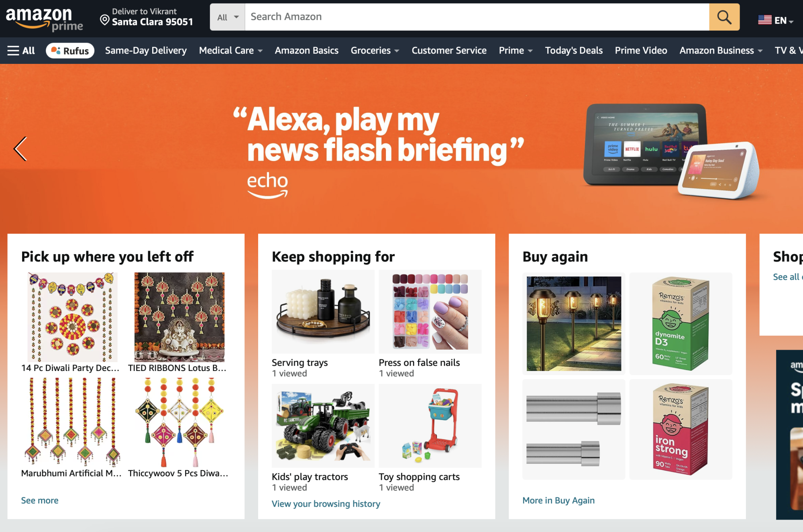
Task: Open the Groceries dropdown menu
Action: pos(374,50)
